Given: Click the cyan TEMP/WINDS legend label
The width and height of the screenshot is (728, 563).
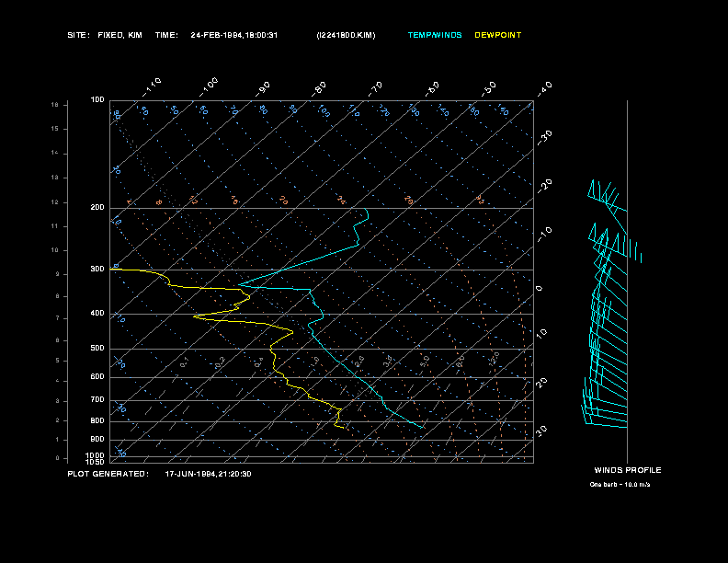Looking at the screenshot, I should pos(435,35).
